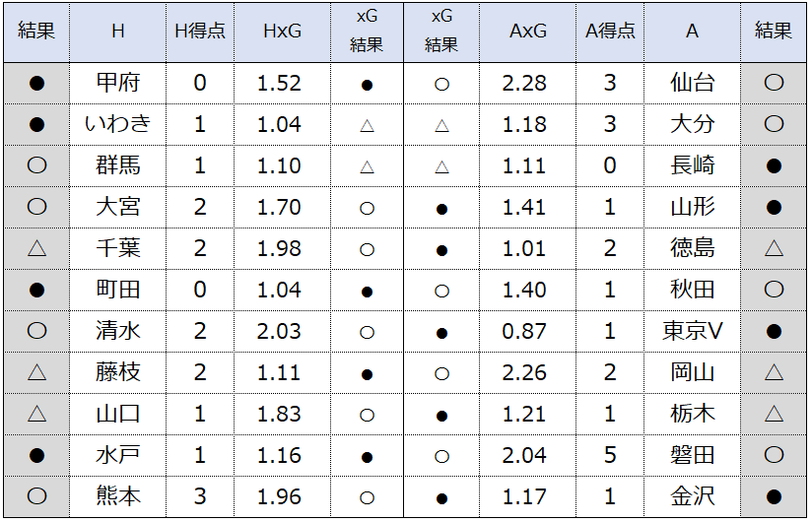Click the black loss circle beside 甲府
This screenshot has height=522, width=812.
coord(36,84)
